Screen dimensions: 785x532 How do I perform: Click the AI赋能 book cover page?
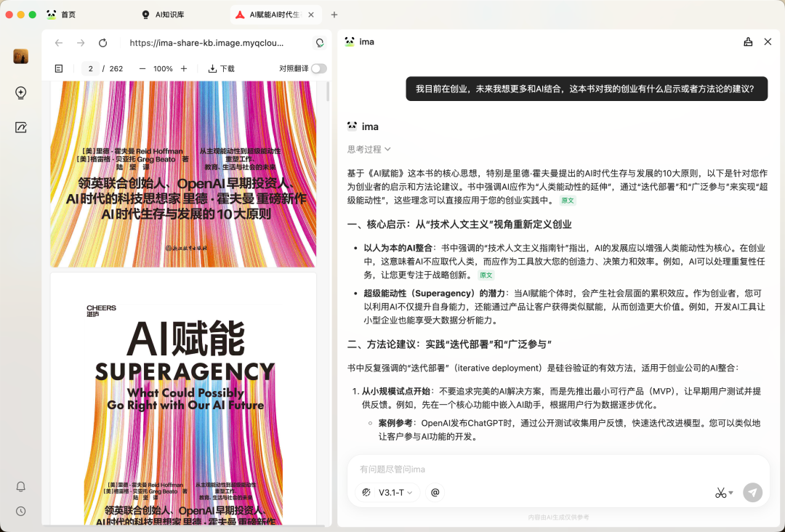click(x=183, y=399)
